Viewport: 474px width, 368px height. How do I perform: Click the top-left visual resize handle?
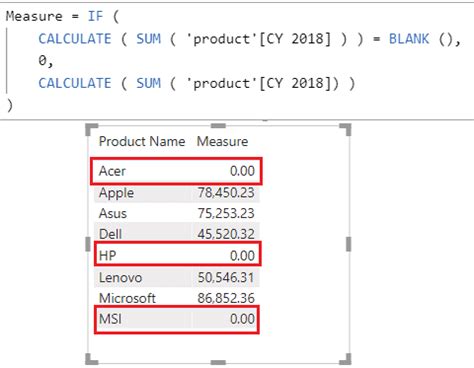pos(92,129)
